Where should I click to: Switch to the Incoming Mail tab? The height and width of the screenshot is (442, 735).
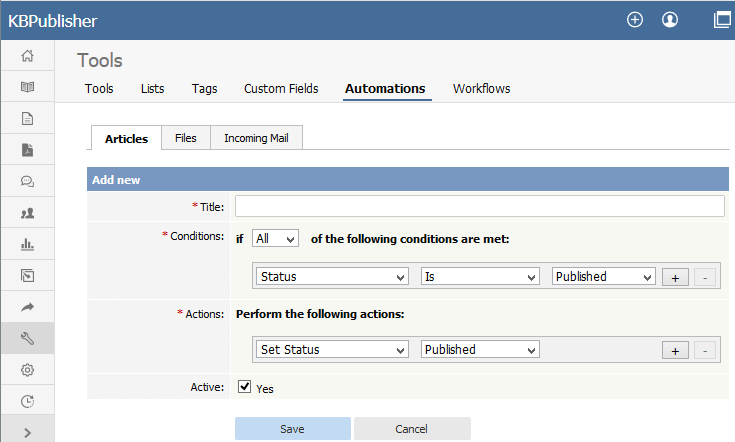(256, 138)
